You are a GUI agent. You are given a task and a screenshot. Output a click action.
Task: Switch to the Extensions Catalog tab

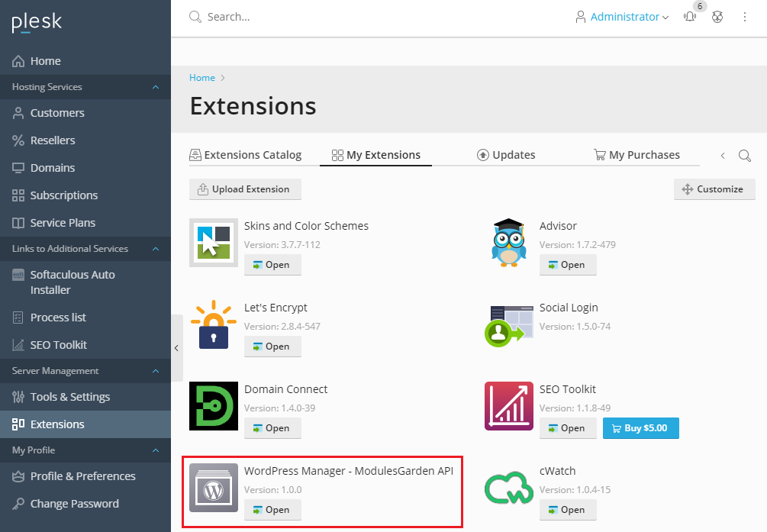tap(246, 155)
